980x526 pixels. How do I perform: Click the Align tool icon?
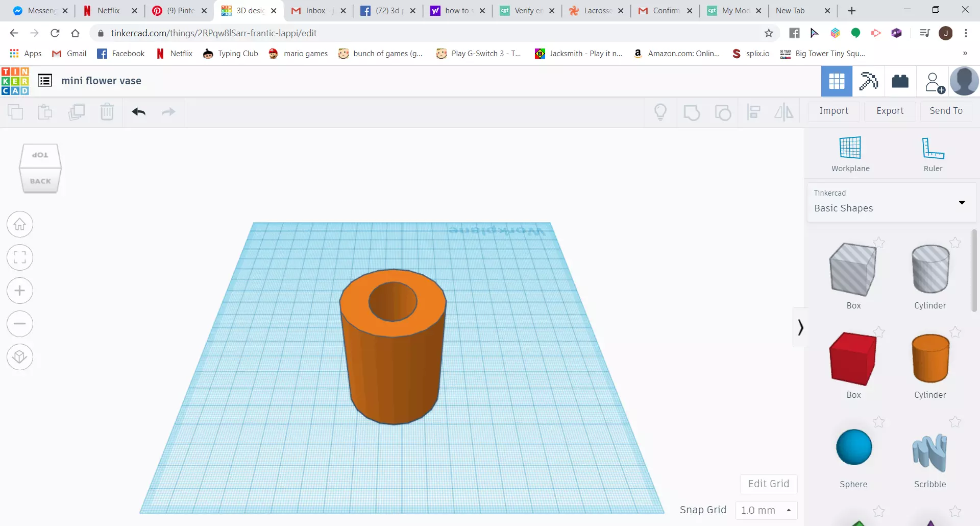pyautogui.click(x=754, y=112)
